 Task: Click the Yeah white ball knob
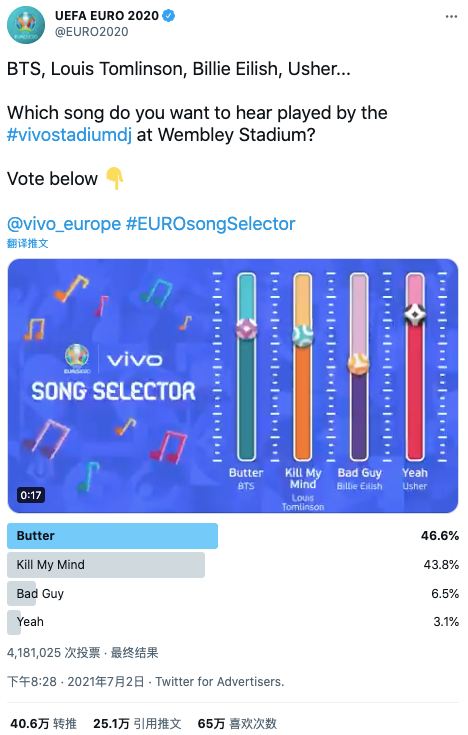[415, 315]
